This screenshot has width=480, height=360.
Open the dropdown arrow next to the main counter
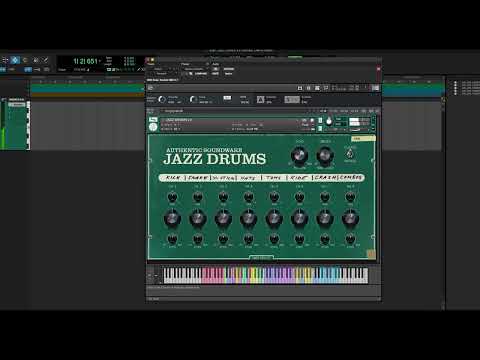100,61
